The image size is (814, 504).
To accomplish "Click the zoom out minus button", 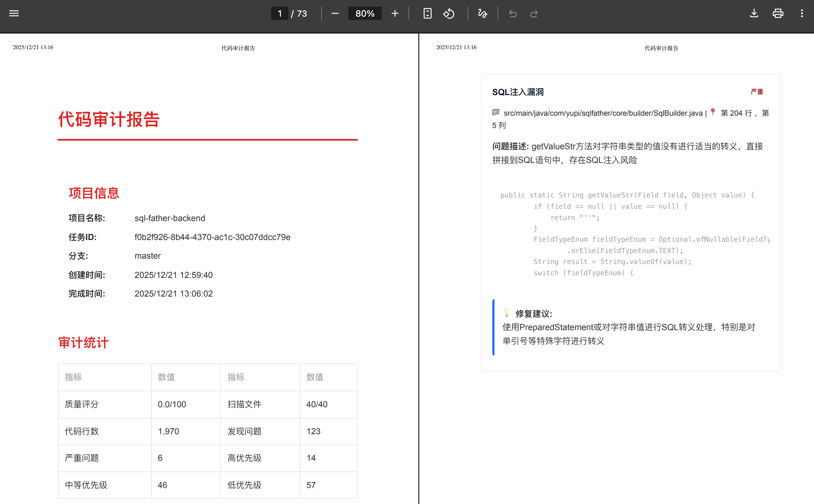I will [x=335, y=13].
